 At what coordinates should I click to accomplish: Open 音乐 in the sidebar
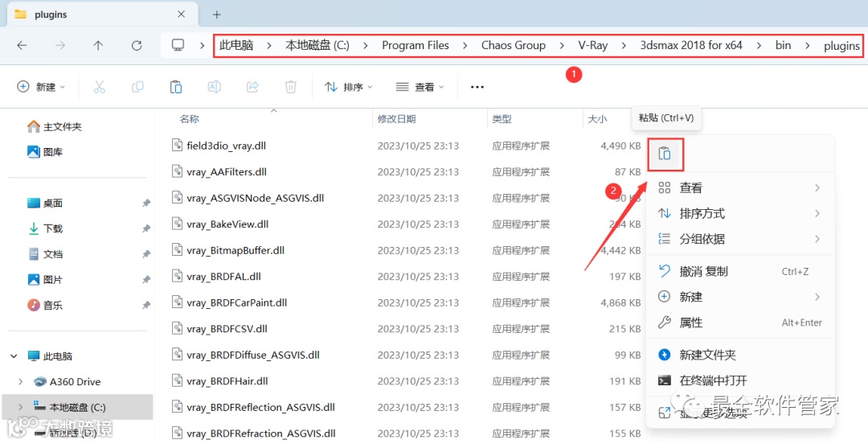[45, 305]
